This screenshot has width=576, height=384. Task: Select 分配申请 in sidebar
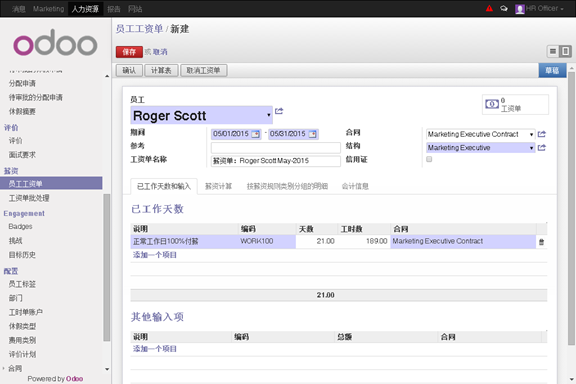click(22, 83)
